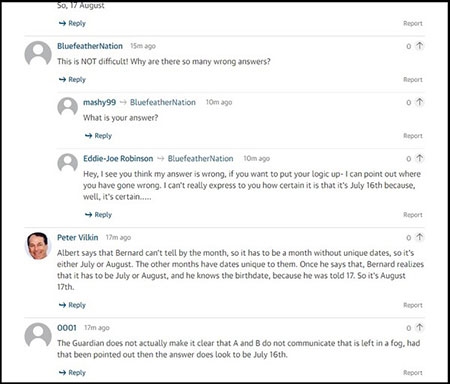The height and width of the screenshot is (384, 450).
Task: Open the mashy99 username link
Action: (99, 102)
